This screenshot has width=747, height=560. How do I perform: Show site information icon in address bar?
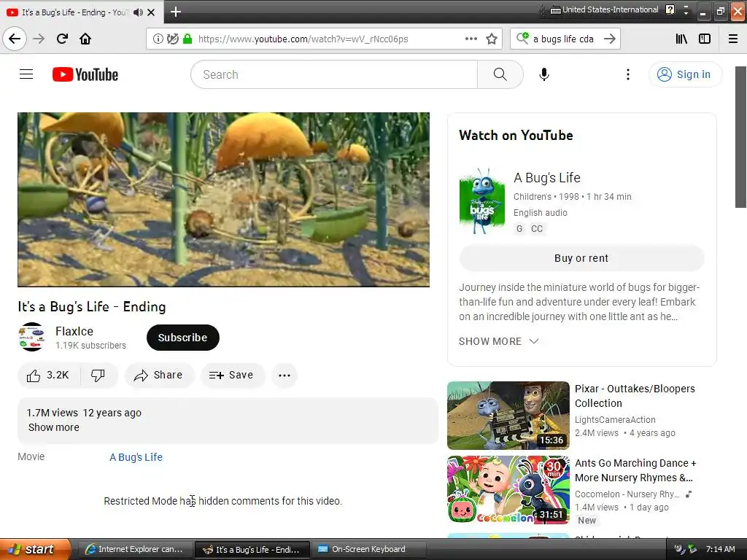158,39
